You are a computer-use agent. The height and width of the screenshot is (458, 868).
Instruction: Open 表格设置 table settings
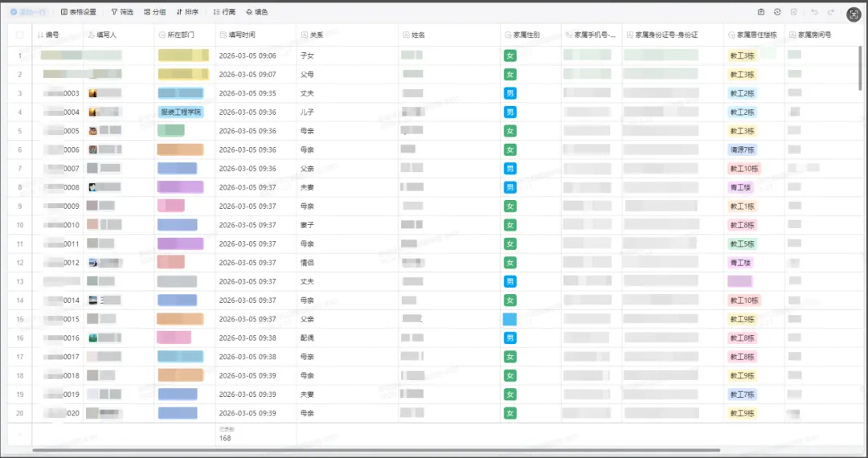[x=79, y=12]
